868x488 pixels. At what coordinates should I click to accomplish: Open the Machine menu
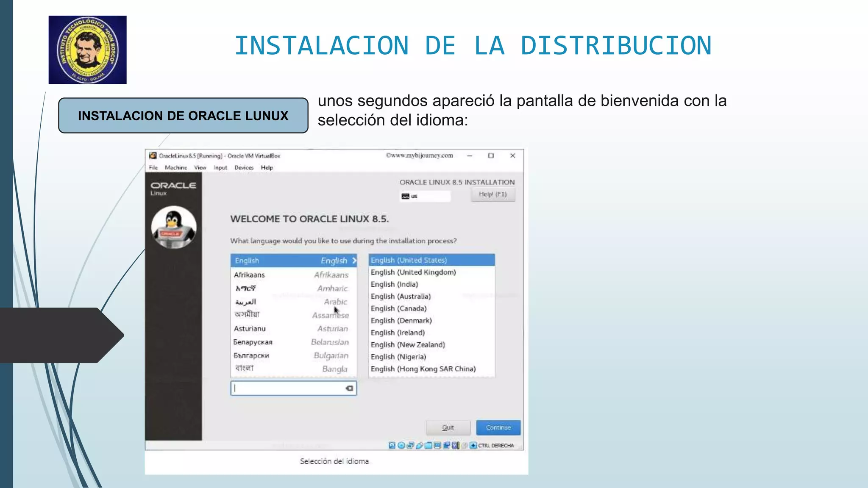tap(176, 168)
